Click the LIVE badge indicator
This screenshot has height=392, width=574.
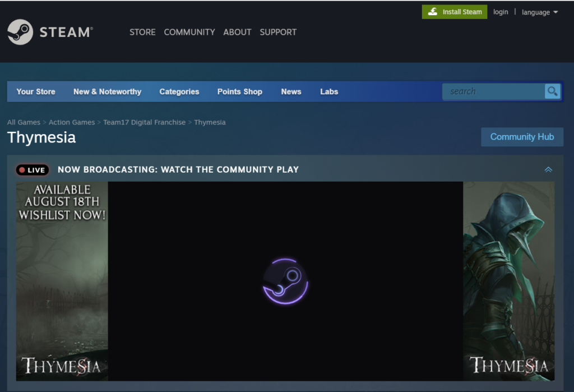pos(32,170)
